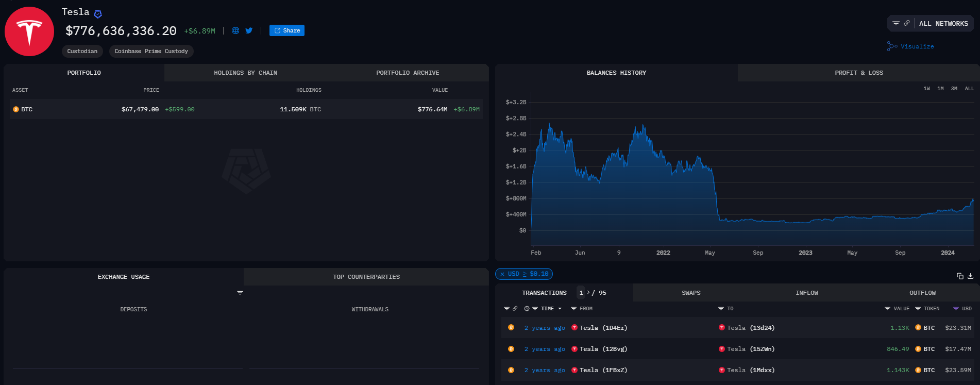
Task: Click the globe website icon
Action: click(235, 30)
